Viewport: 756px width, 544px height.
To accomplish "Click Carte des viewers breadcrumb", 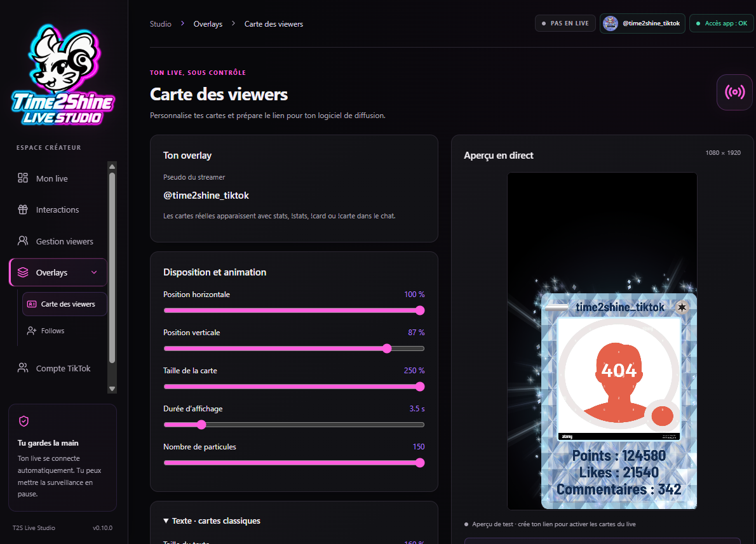I will (x=273, y=24).
